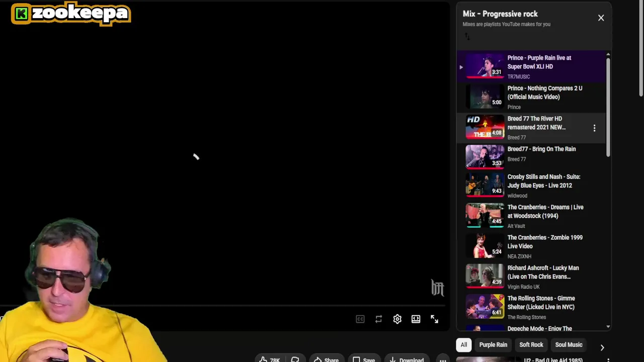Image resolution: width=644 pixels, height=362 pixels.
Task: Click the Alt Vault channel name
Action: tap(516, 226)
